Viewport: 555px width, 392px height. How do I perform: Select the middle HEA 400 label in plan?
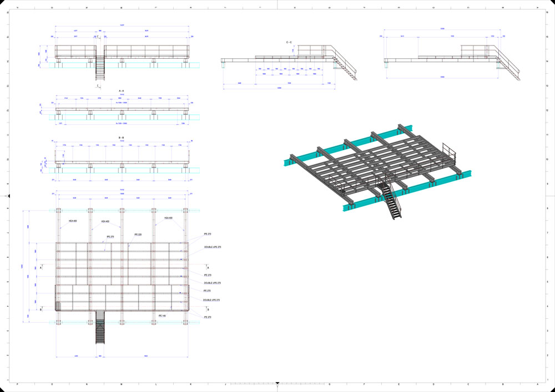105,222
